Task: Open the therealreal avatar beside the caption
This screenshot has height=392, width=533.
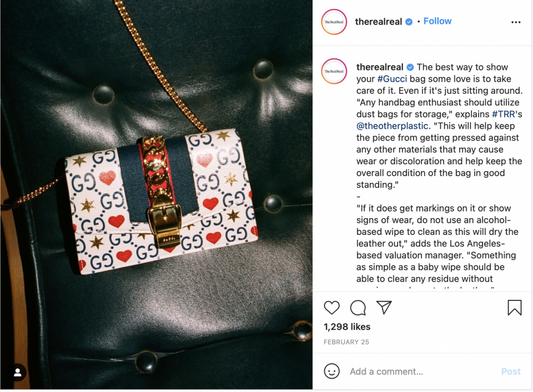Action: point(334,71)
